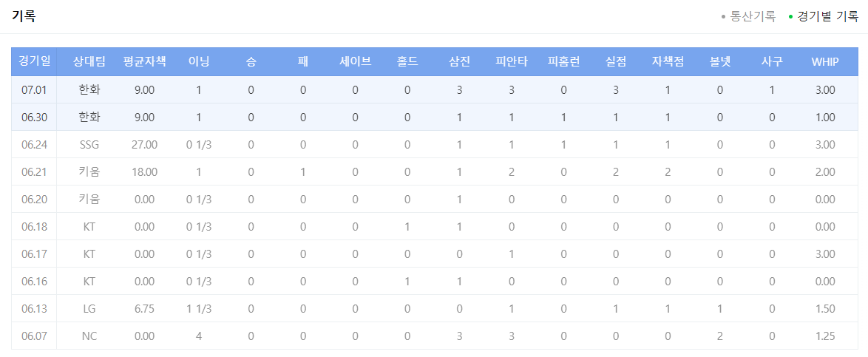This screenshot has width=868, height=357.
Task: Click the 패 column header
Action: [303, 61]
